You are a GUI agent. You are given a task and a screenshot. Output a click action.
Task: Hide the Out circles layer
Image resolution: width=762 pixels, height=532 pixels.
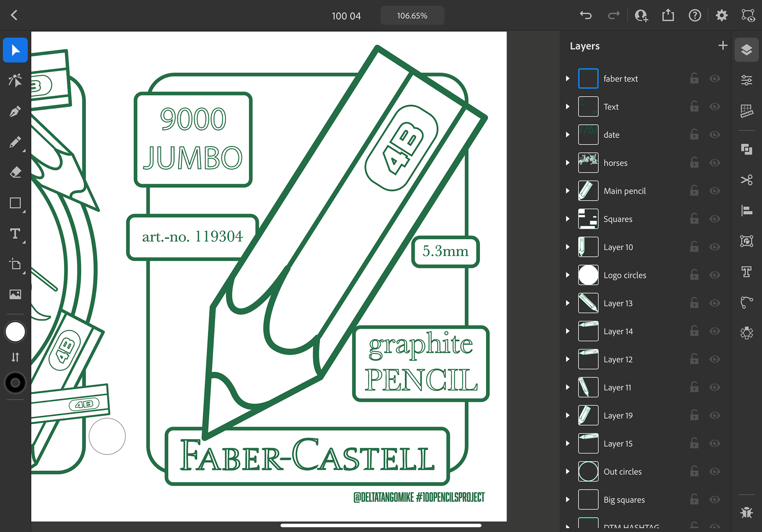click(715, 471)
